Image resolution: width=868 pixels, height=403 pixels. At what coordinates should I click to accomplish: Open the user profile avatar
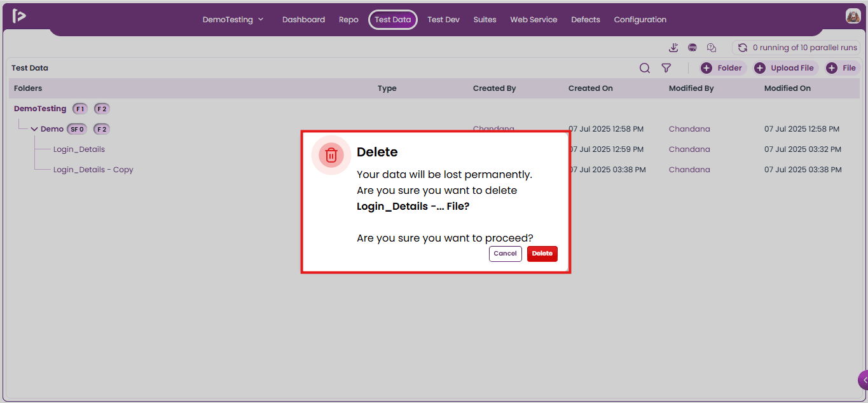(853, 16)
